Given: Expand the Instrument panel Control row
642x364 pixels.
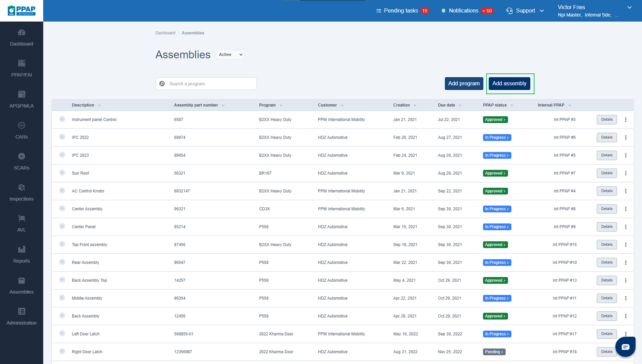Looking at the screenshot, I should tap(62, 119).
